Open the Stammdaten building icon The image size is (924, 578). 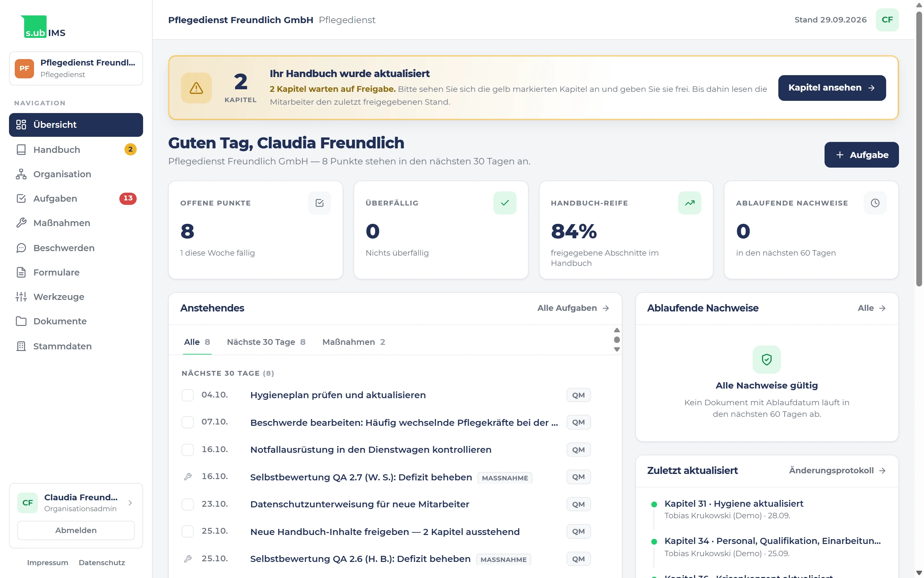(x=21, y=346)
